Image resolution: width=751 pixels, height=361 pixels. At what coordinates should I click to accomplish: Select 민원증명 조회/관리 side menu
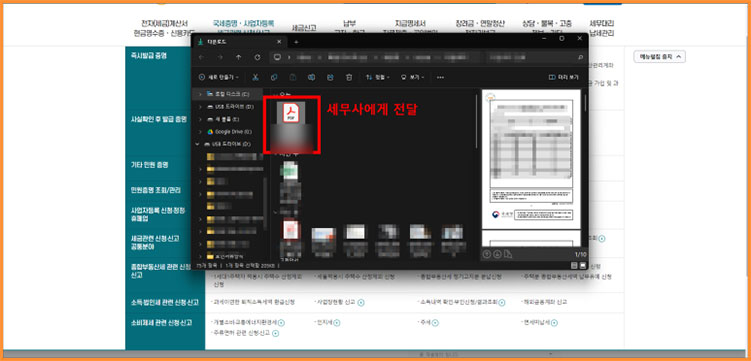[156, 190]
